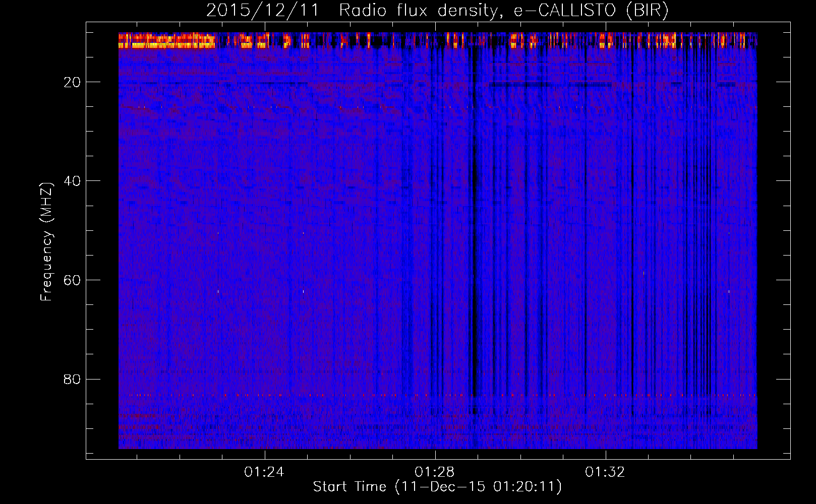Click the y-axis tick label '40'
This screenshot has width=816, height=504.
pyautogui.click(x=73, y=181)
